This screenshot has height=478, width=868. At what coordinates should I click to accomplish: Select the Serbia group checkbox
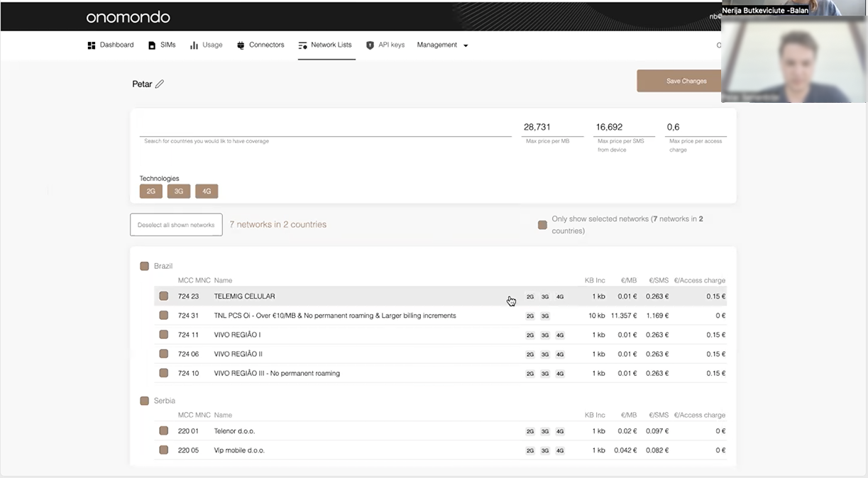tap(144, 401)
